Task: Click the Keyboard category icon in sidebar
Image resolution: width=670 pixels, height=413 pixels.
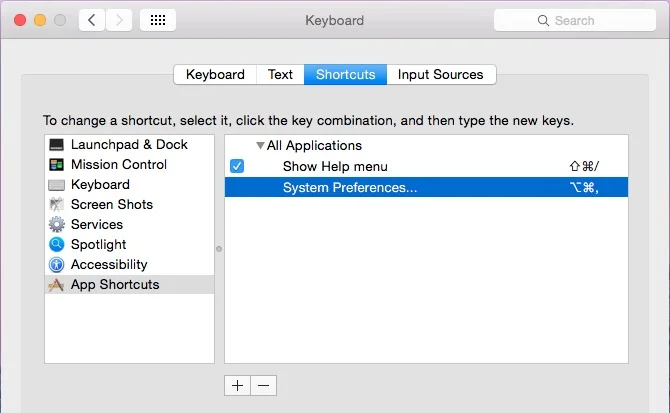Action: (56, 185)
